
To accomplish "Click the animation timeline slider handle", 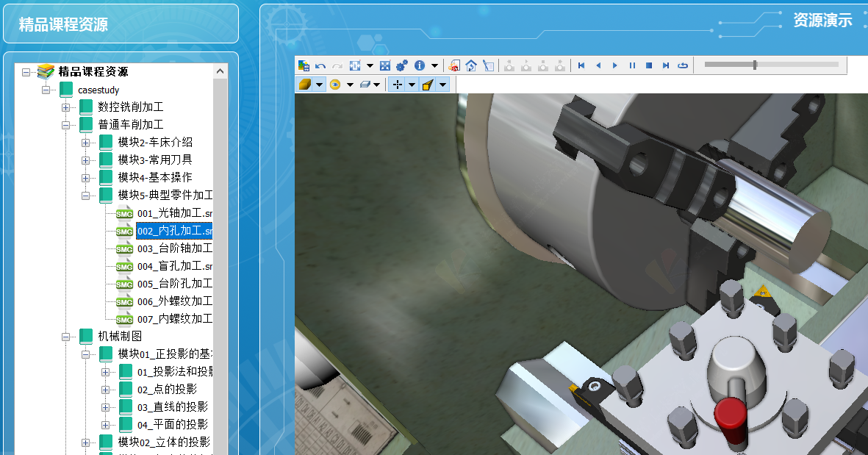I will (x=755, y=65).
